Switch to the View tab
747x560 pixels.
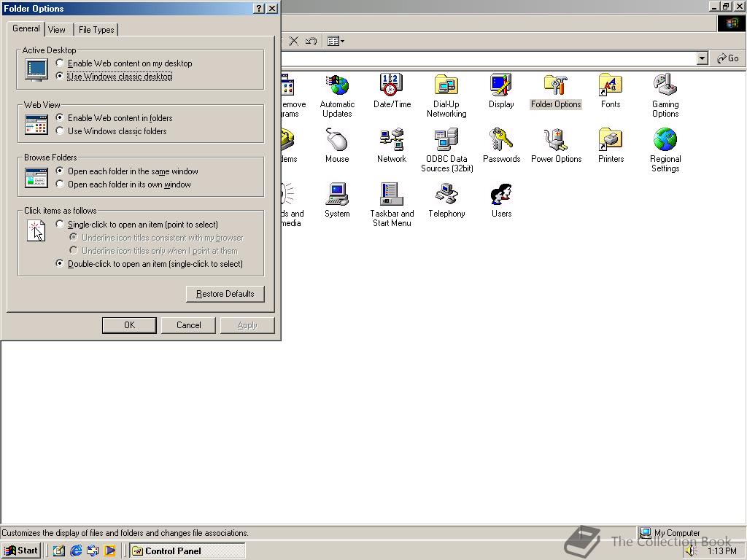pos(57,29)
